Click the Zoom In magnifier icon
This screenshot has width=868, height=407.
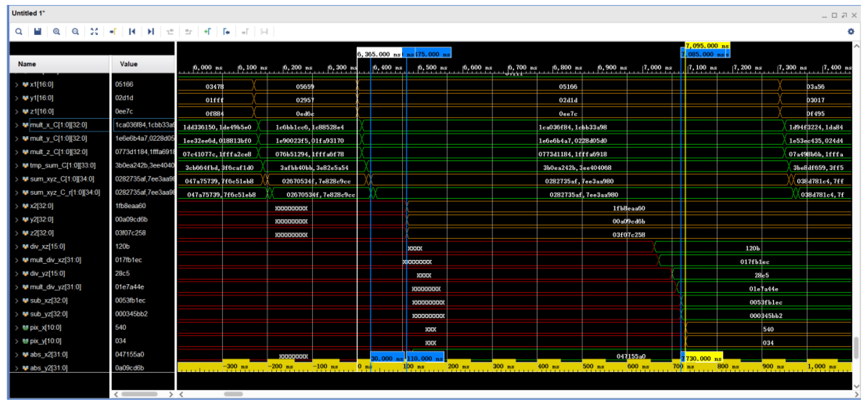(x=56, y=32)
